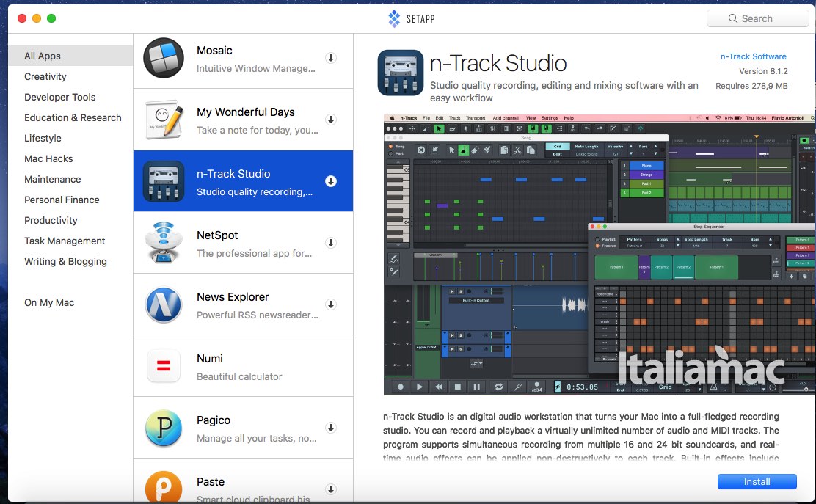Click the n-Track Studio list icon

point(164,181)
